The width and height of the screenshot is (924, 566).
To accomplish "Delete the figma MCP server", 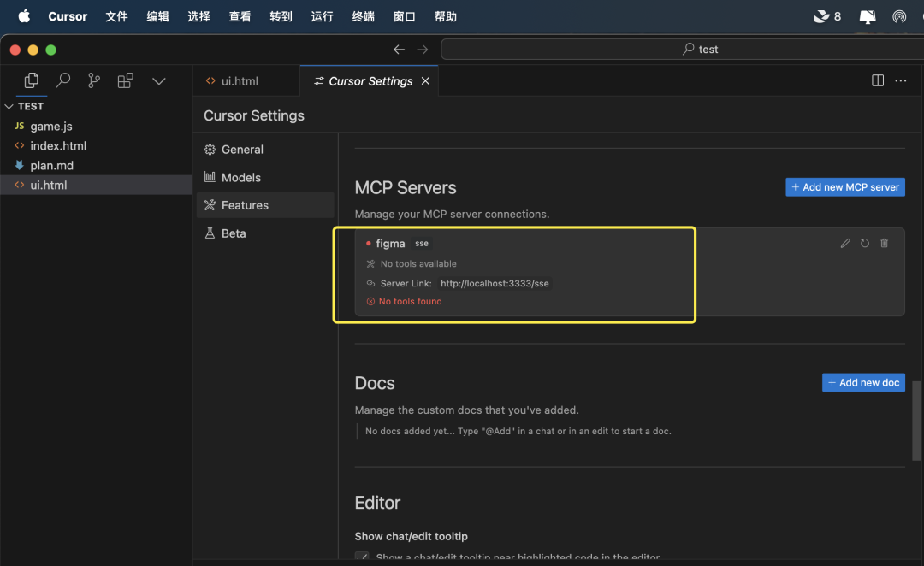I will click(885, 243).
